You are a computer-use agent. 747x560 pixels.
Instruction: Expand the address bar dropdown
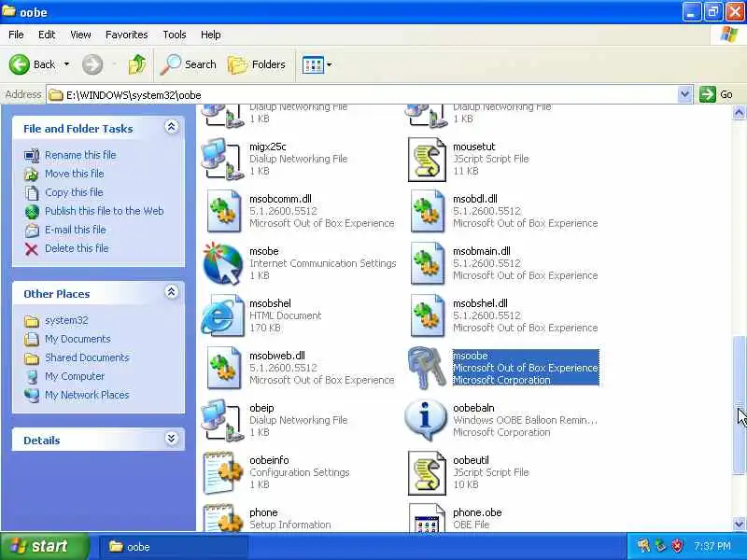pos(684,95)
